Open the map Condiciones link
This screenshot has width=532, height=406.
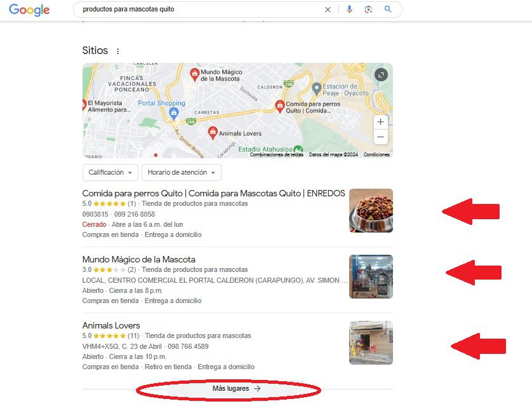click(x=376, y=154)
